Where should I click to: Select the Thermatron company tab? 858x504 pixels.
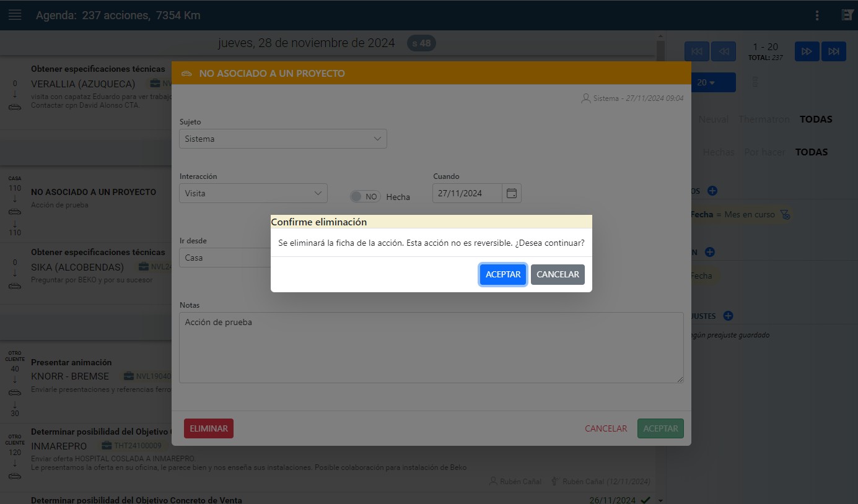764,119
